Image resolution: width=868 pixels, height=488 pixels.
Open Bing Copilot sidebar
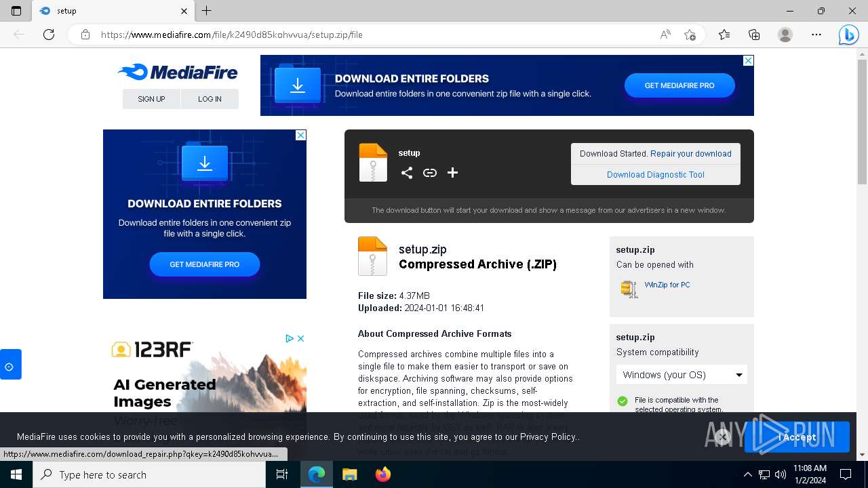click(848, 35)
